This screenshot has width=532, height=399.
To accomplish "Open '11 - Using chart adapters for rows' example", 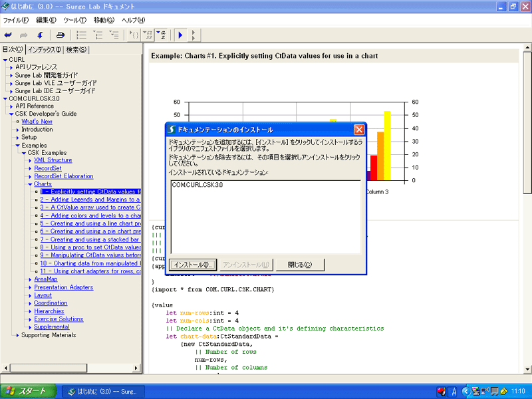I will (x=90, y=271).
